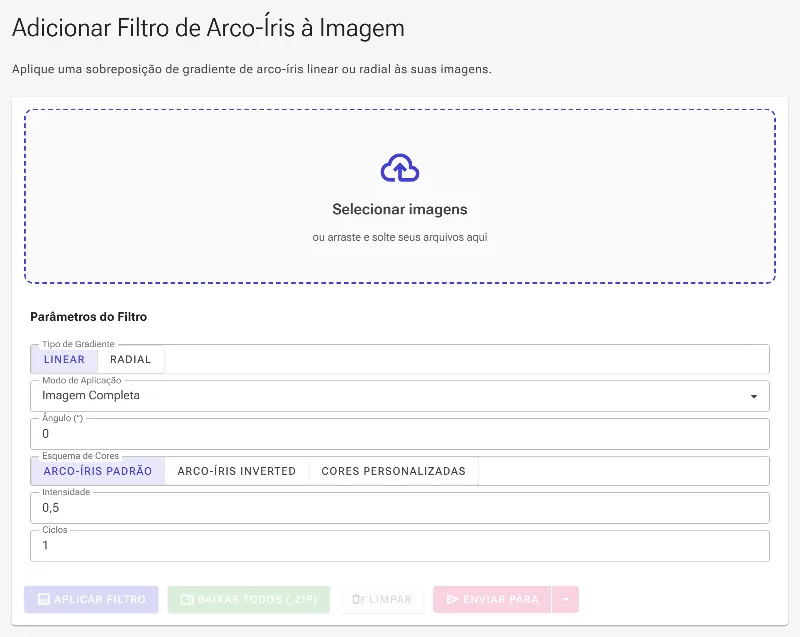Click the Ângulo input field

(x=400, y=434)
